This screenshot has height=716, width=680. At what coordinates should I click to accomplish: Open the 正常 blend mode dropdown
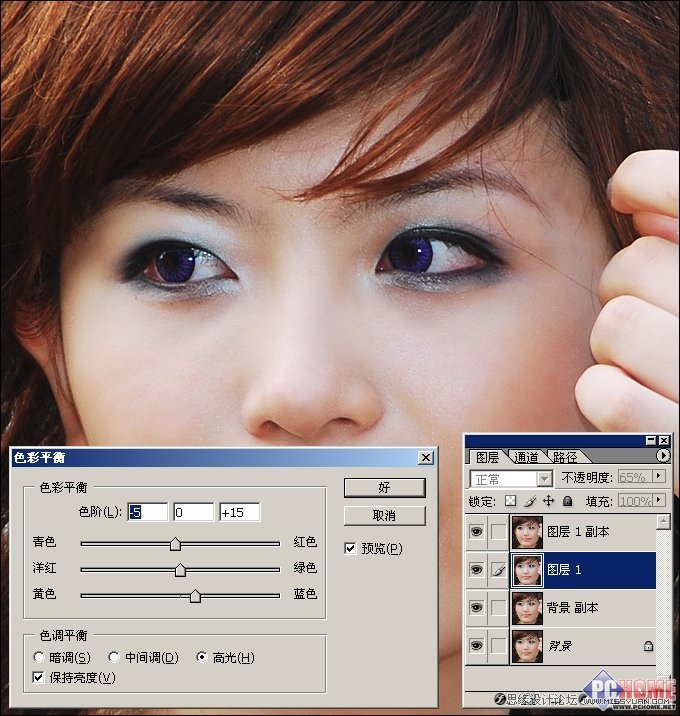[544, 479]
